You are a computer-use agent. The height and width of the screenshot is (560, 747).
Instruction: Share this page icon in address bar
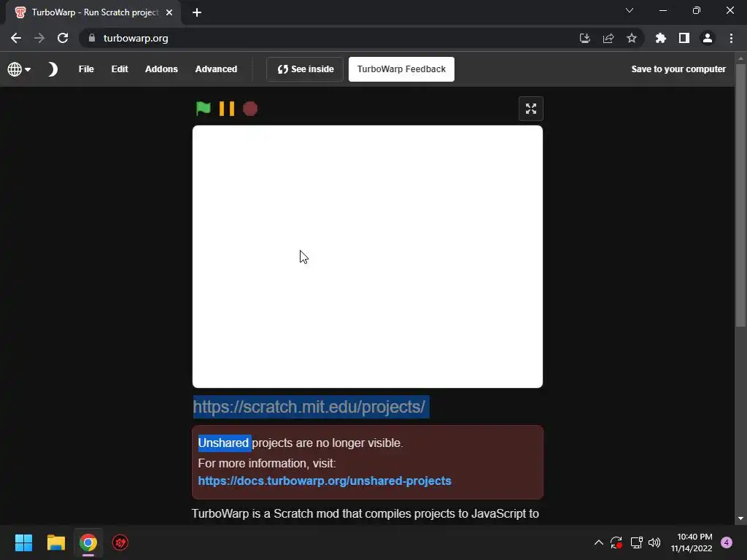[x=608, y=38]
